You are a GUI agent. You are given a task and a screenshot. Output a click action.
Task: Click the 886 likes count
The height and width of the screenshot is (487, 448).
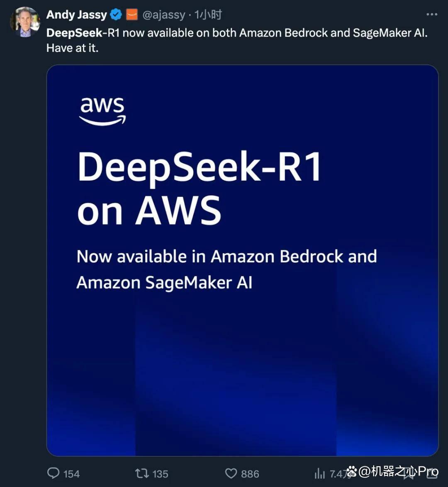(250, 474)
